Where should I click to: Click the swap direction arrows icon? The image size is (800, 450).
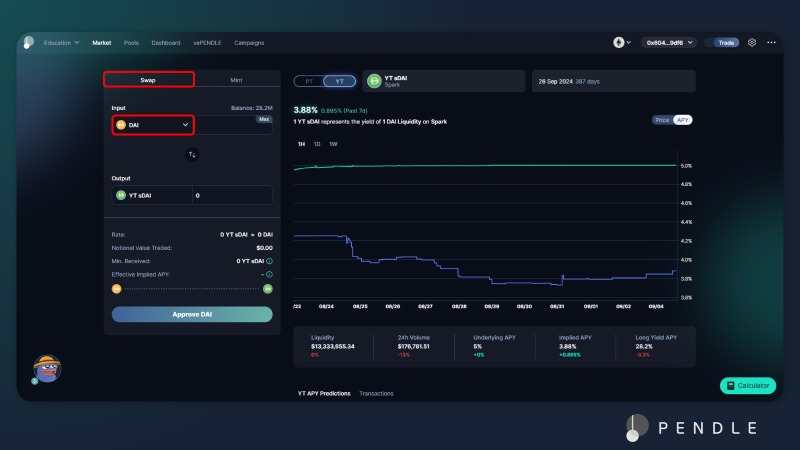point(192,154)
